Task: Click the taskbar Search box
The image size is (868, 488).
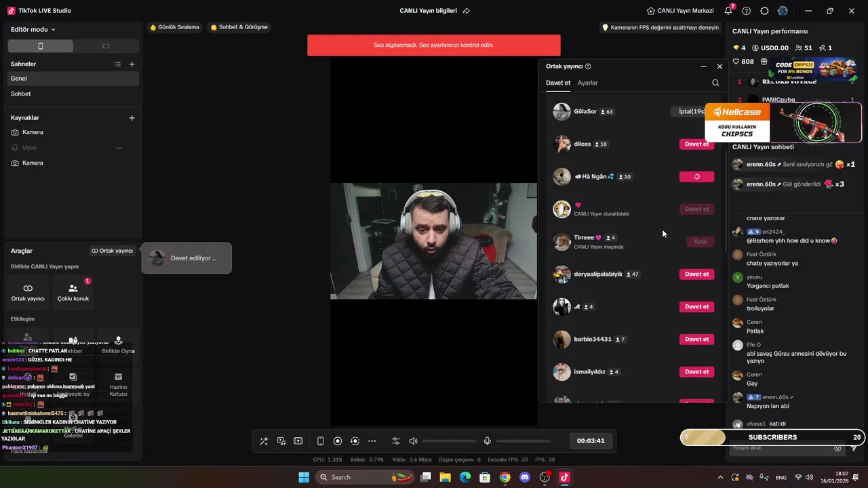Action: (x=366, y=477)
